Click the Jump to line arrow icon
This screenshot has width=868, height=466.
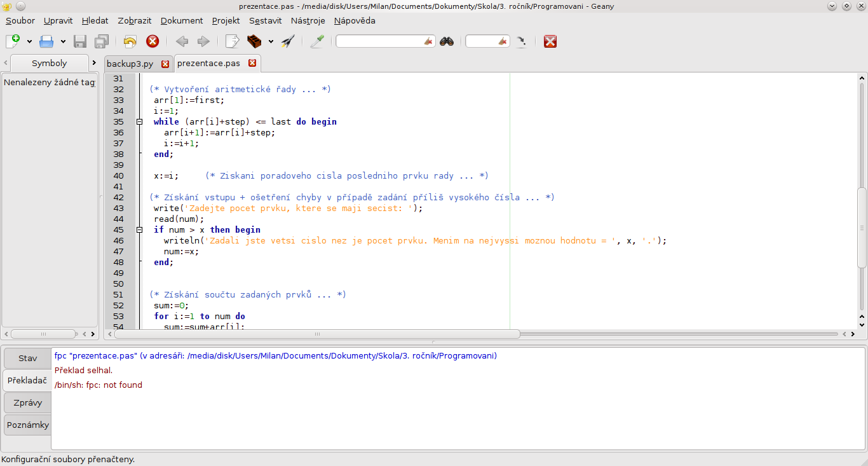(x=521, y=41)
